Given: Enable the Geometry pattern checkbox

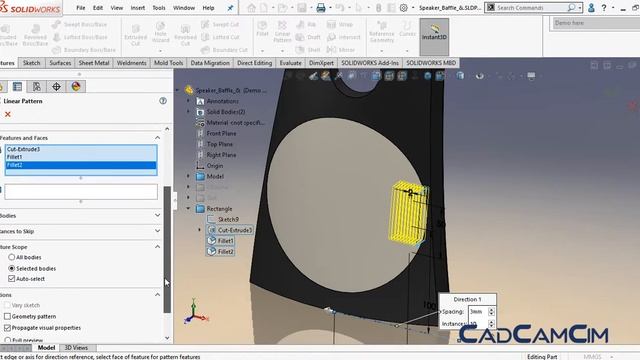Looking at the screenshot, I should tap(7, 316).
